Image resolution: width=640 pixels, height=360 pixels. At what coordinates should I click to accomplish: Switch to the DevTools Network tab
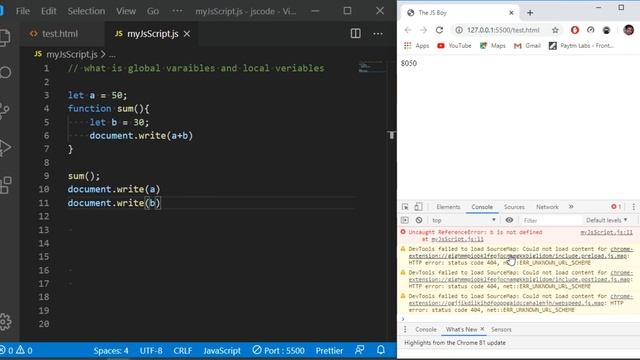click(x=547, y=207)
